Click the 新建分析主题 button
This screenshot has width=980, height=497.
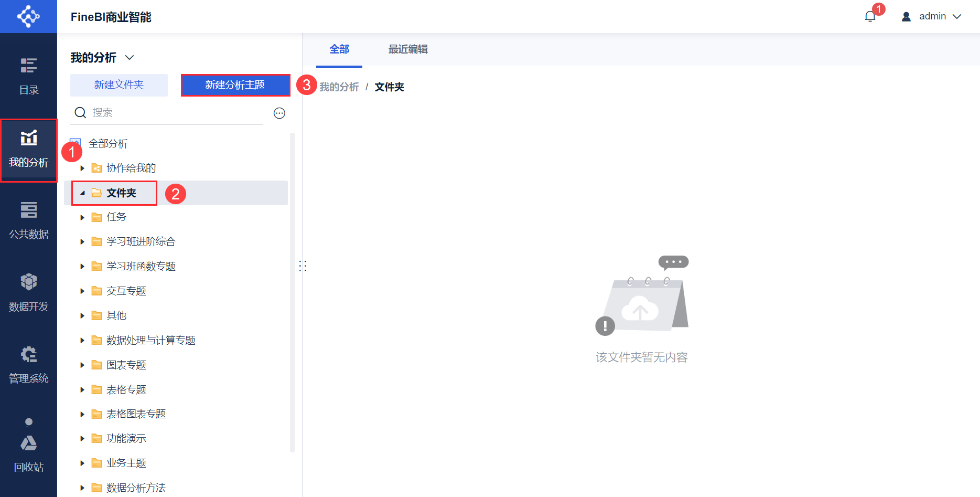235,85
